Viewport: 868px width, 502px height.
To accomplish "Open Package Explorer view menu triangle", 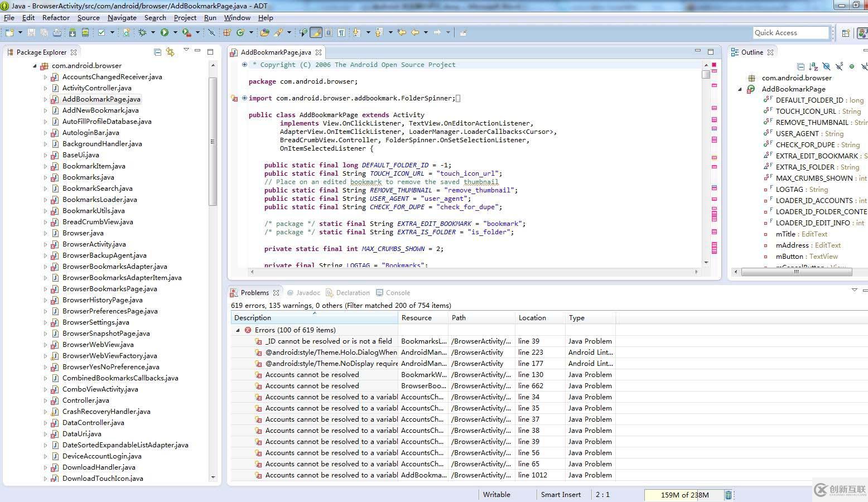I will (x=186, y=50).
